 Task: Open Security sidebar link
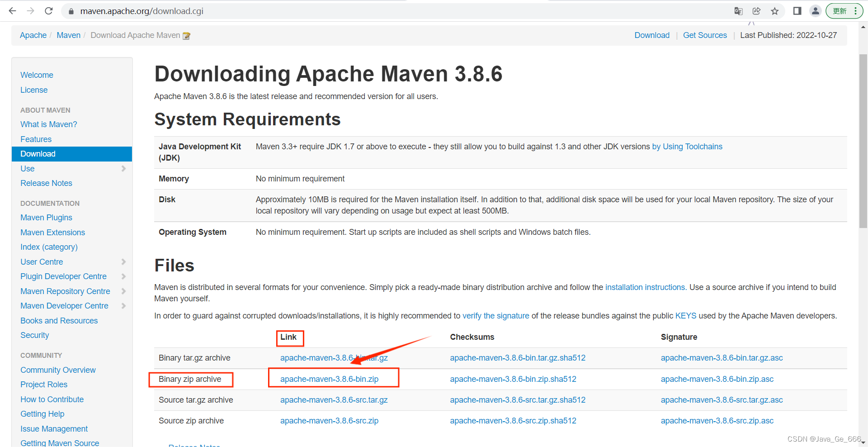point(34,335)
